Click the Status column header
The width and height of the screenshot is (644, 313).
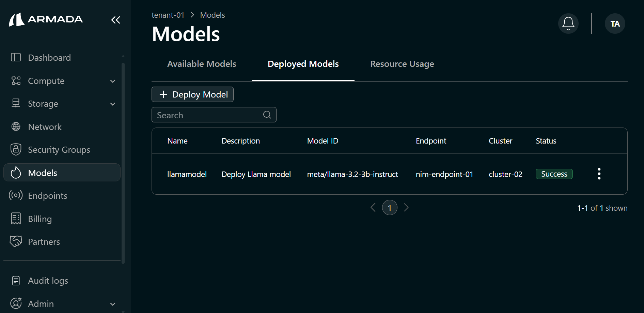546,141
